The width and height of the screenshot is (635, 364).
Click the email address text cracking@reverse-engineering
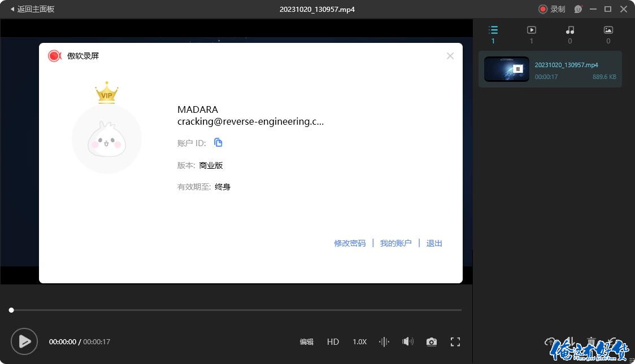(x=250, y=121)
